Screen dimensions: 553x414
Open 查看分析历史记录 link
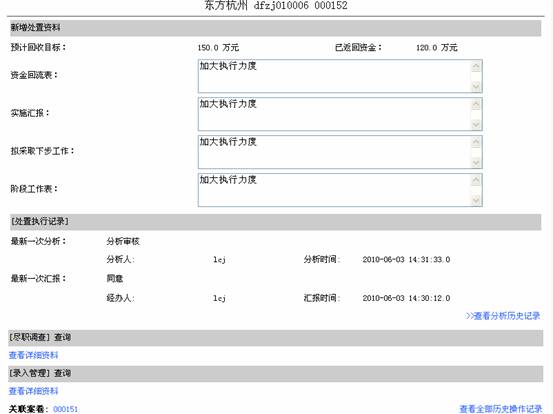[503, 316]
